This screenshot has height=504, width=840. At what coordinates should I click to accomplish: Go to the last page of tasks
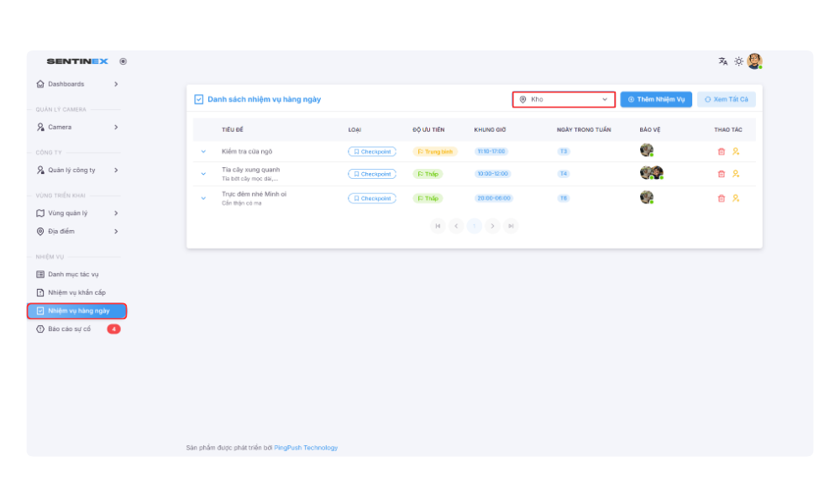click(511, 225)
